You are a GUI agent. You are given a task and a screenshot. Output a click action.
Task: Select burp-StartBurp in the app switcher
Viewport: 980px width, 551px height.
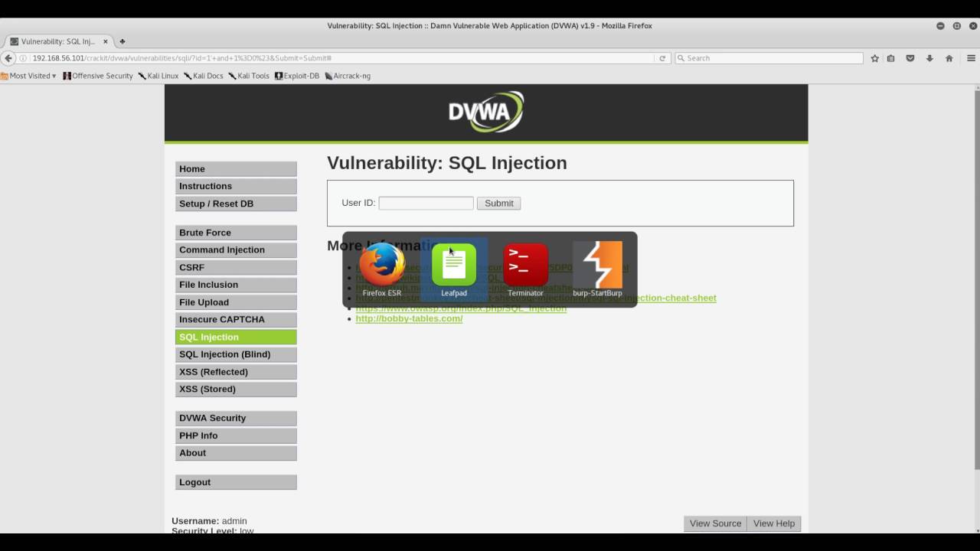(x=597, y=269)
